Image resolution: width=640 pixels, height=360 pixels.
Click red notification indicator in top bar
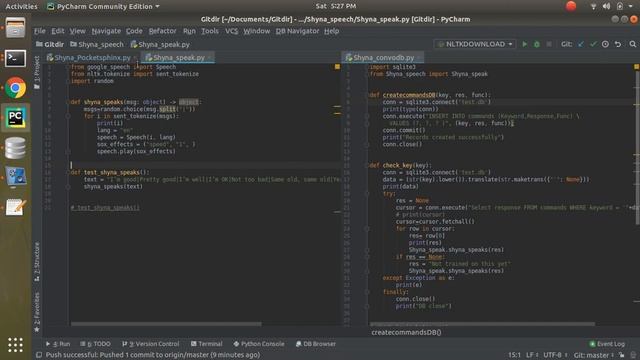[x=571, y=6]
